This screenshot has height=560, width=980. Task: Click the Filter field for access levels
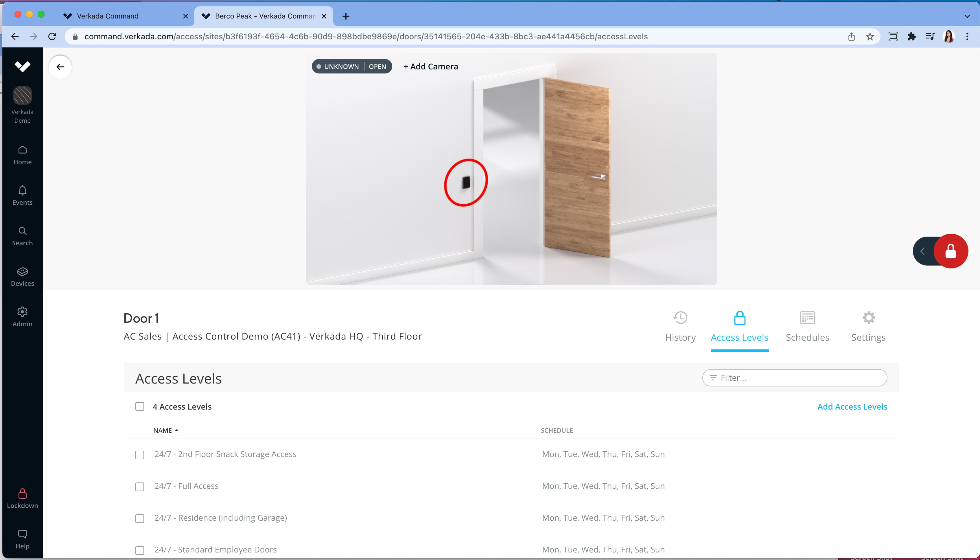795,378
